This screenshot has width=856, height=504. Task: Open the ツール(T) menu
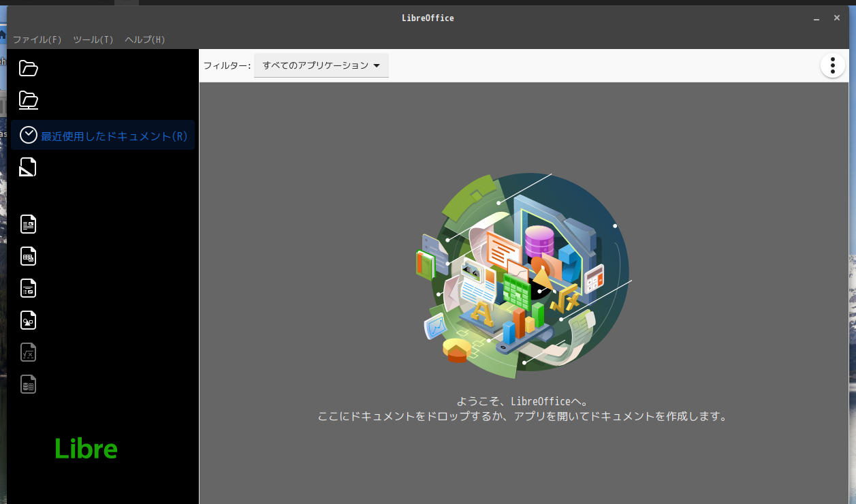point(93,40)
